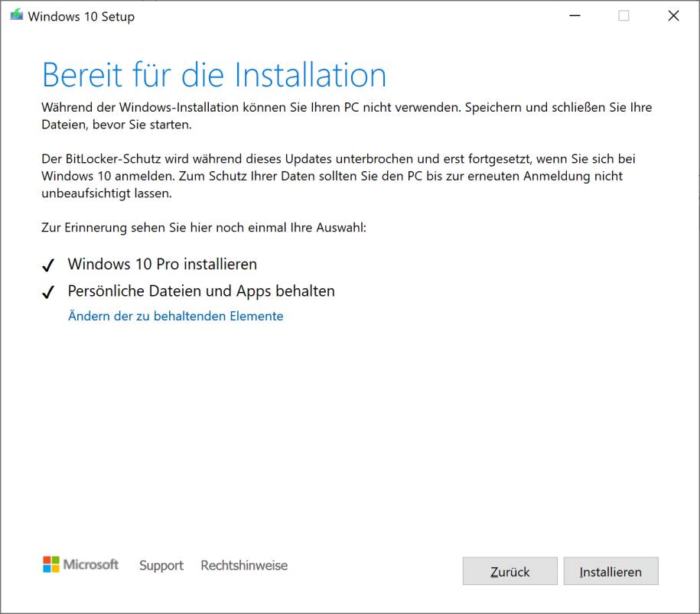700x614 pixels.
Task: Click the Microsoft wordmark text
Action: coord(91,565)
